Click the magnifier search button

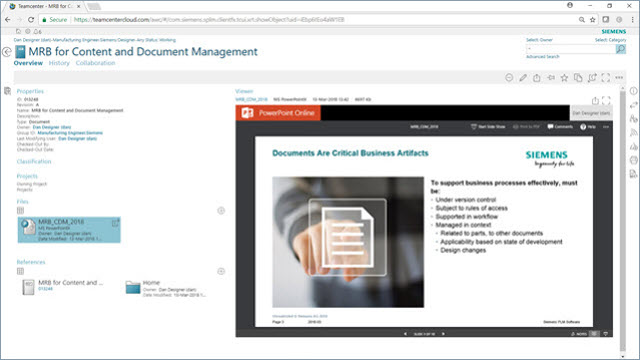click(620, 49)
